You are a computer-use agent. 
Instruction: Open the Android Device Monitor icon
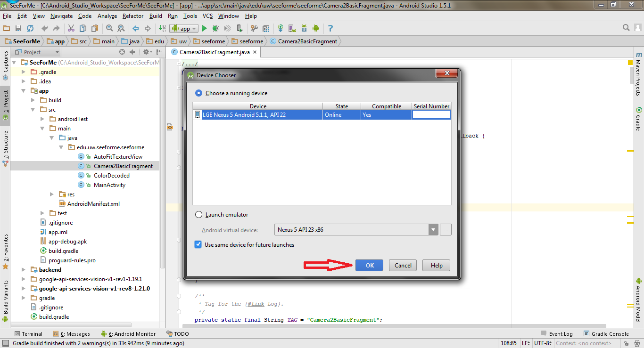point(316,28)
